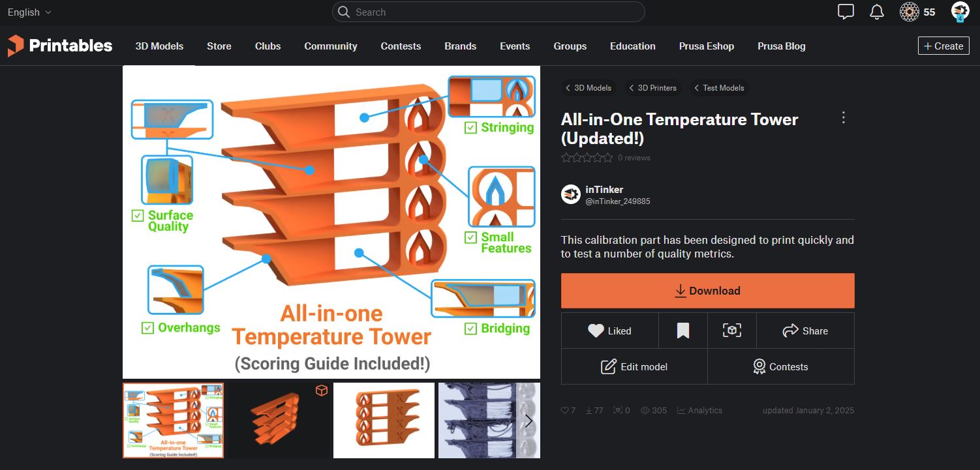Screen dimensions: 980x470
Task: Go to Test Models breadcrumb
Action: click(718, 88)
